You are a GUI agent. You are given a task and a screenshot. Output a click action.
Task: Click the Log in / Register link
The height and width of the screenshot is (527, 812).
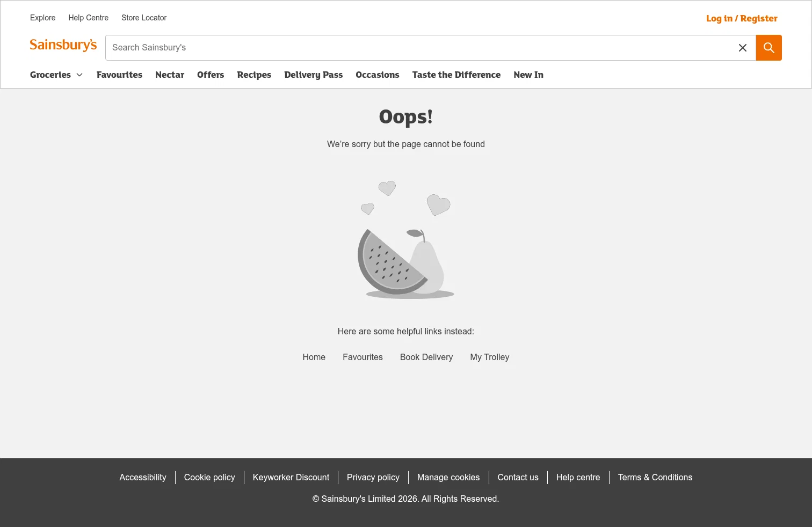coord(742,18)
